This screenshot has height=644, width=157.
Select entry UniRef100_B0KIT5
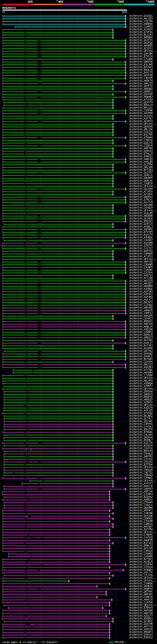click(x=141, y=73)
